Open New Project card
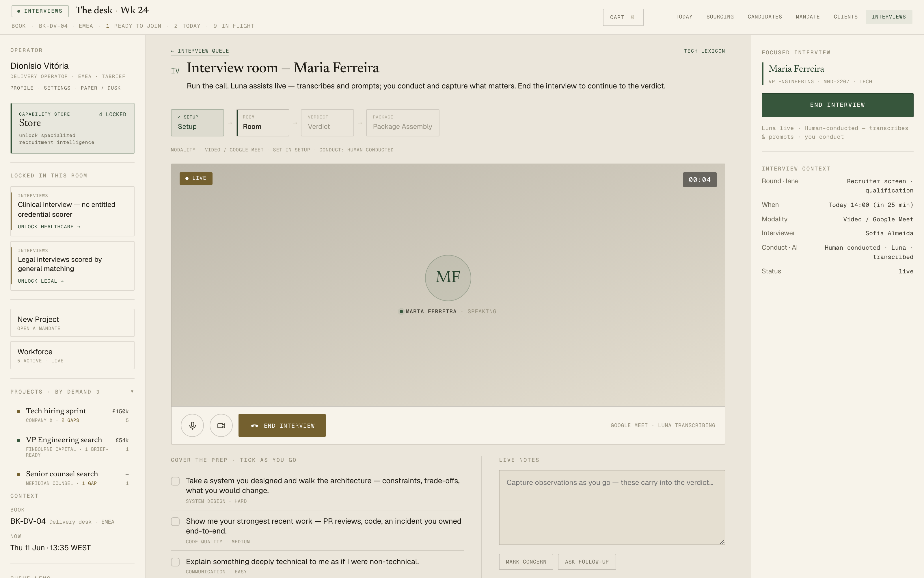The height and width of the screenshot is (578, 924). (72, 323)
